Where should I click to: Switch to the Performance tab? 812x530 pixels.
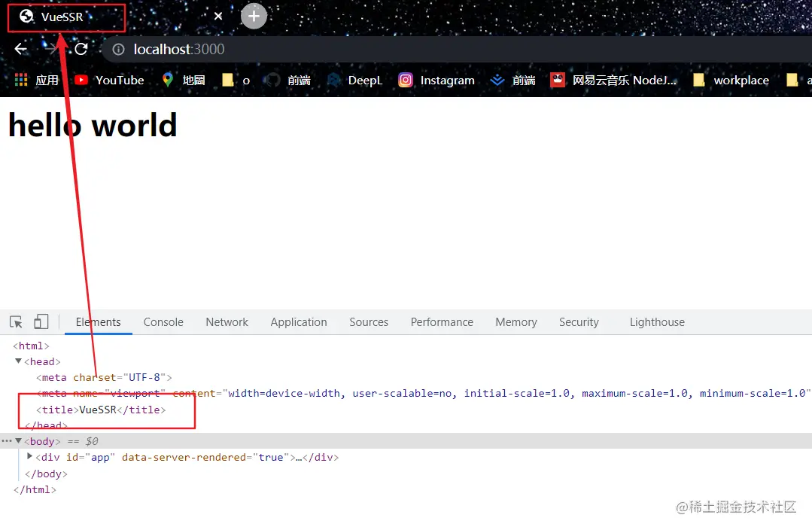tap(442, 321)
